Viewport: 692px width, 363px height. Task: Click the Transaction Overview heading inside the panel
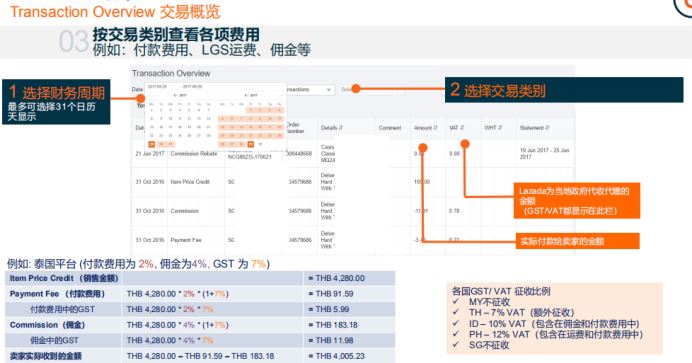click(x=171, y=73)
